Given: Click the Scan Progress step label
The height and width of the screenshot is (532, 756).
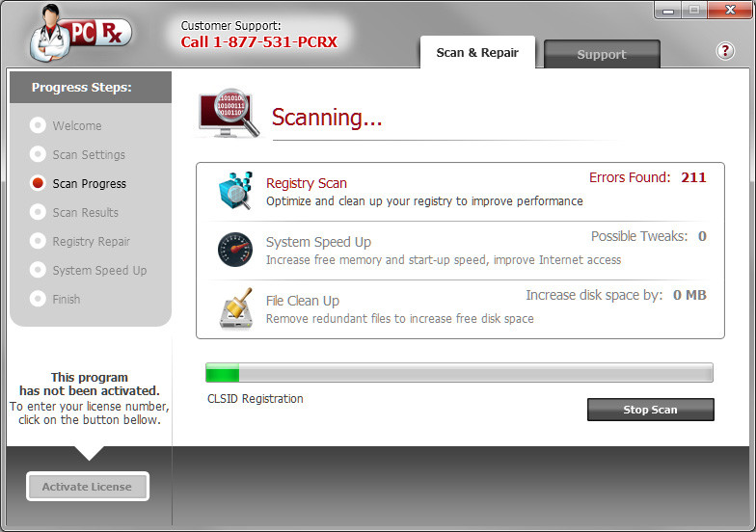Looking at the screenshot, I should pos(89,183).
